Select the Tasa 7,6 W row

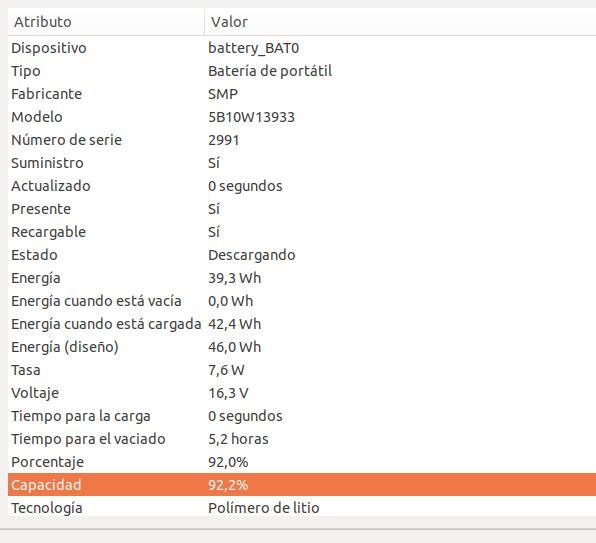click(302, 370)
